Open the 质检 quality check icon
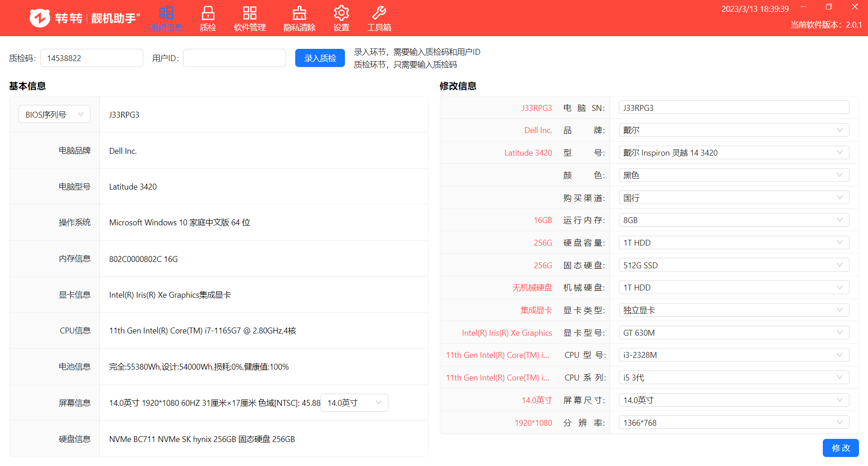 [208, 13]
